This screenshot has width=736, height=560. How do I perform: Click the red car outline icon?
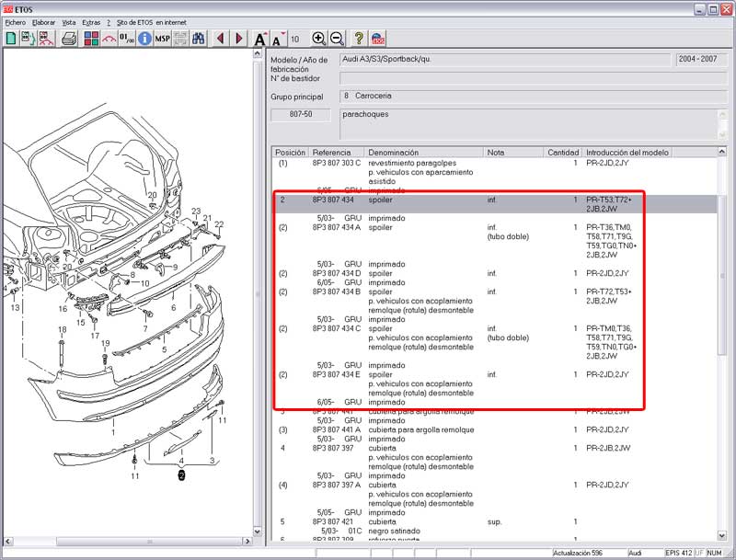(109, 39)
